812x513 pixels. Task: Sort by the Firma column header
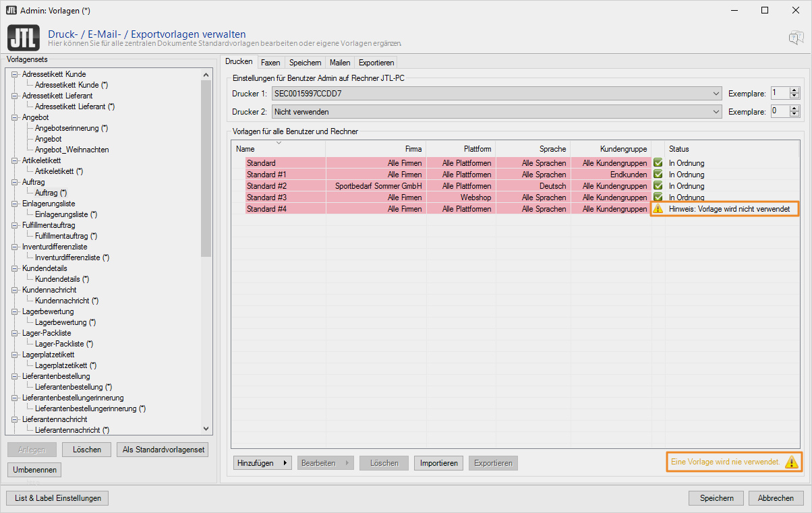pos(376,148)
